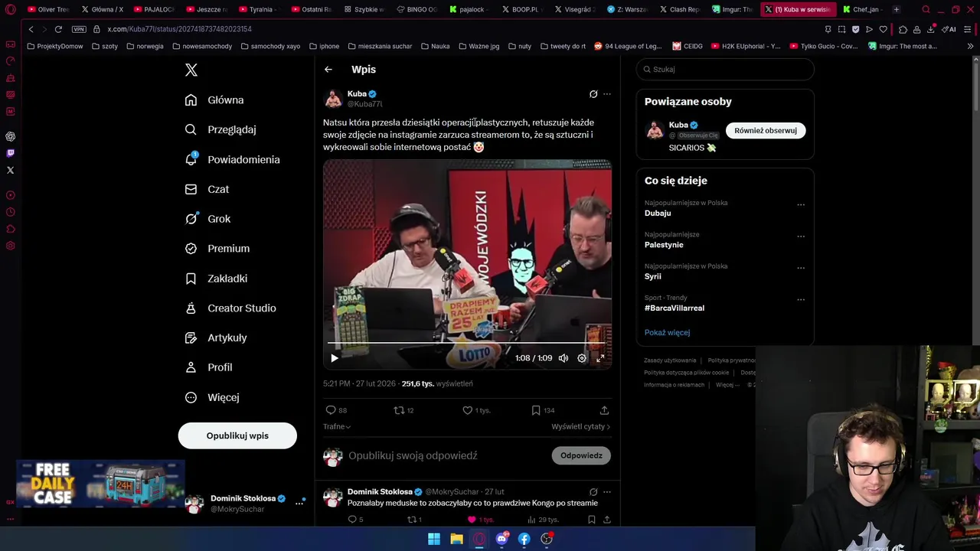Click the Odpowiedz button
Image resolution: width=980 pixels, height=551 pixels.
(581, 455)
